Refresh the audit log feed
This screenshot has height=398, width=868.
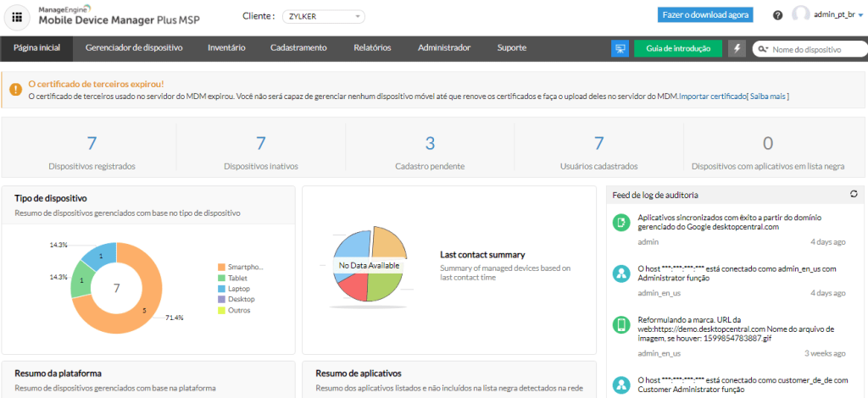point(854,194)
